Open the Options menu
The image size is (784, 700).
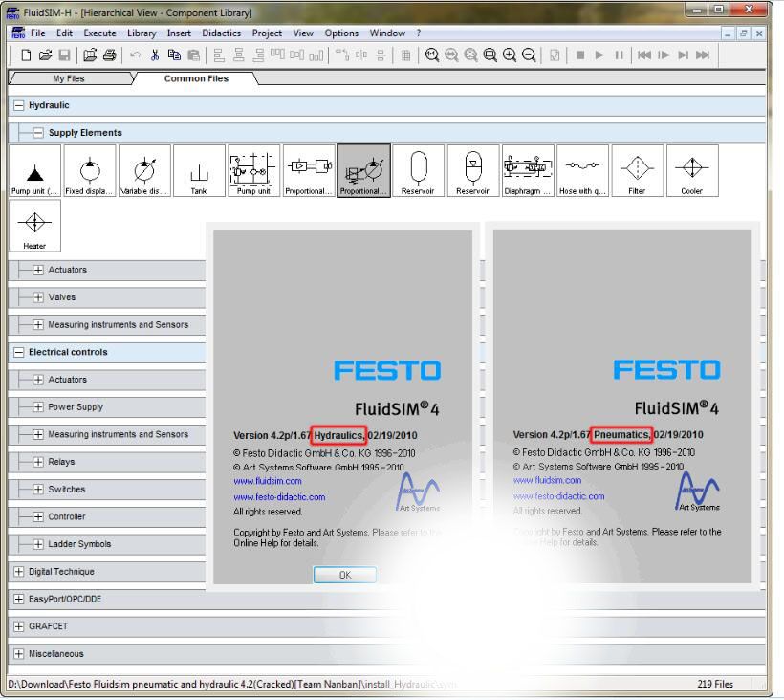341,33
